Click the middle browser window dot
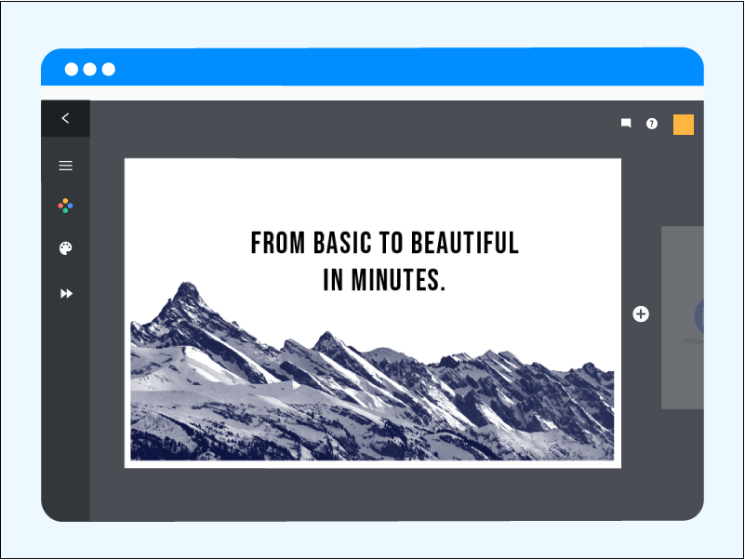The height and width of the screenshot is (560, 745). tap(89, 68)
